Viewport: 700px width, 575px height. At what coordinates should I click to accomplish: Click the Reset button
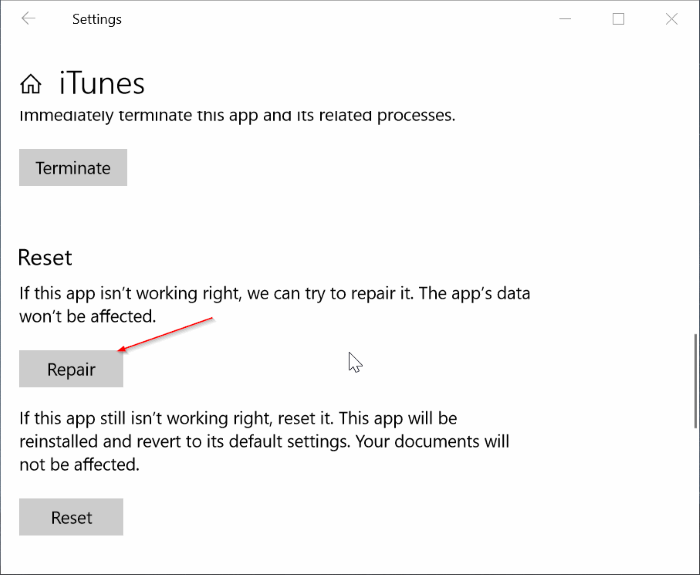pos(71,517)
